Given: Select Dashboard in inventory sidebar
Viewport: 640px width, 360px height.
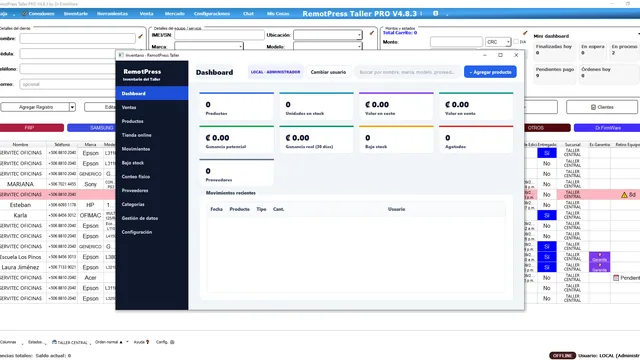Looking at the screenshot, I should (x=152, y=93).
